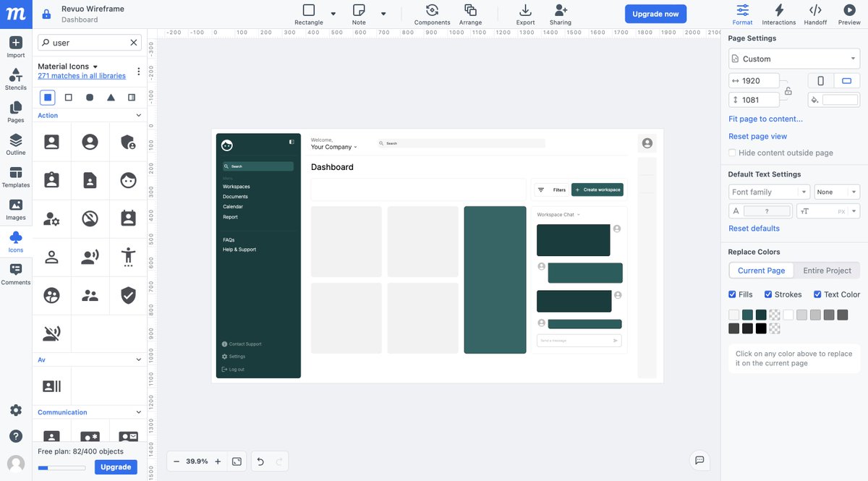
Task: Toggle the aspect ratio lock
Action: [x=788, y=90]
